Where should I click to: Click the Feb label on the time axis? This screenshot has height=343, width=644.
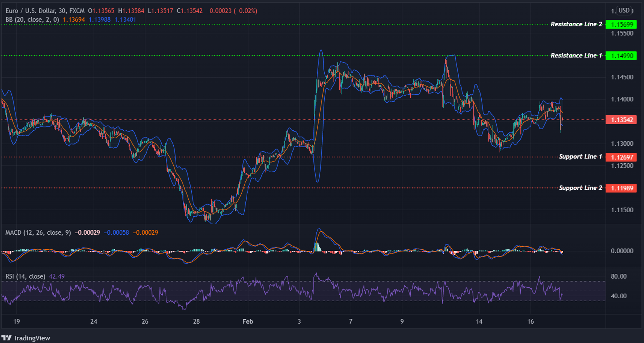click(x=248, y=322)
